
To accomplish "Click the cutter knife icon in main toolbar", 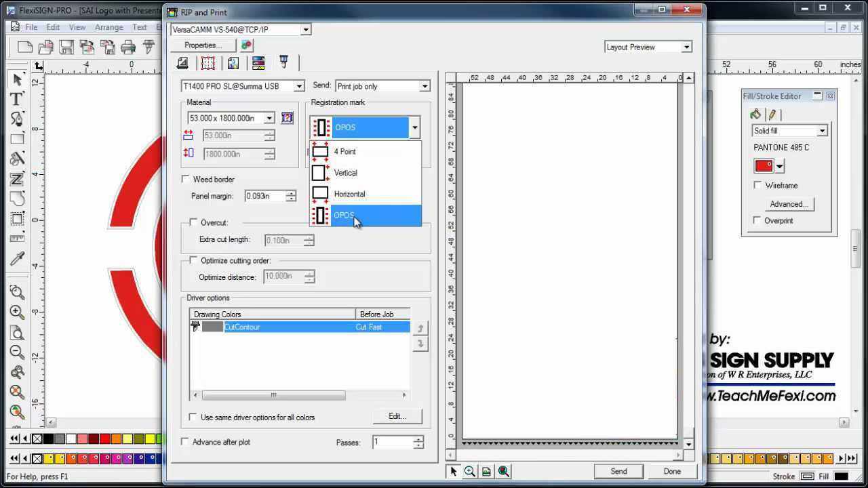I will coord(148,47).
